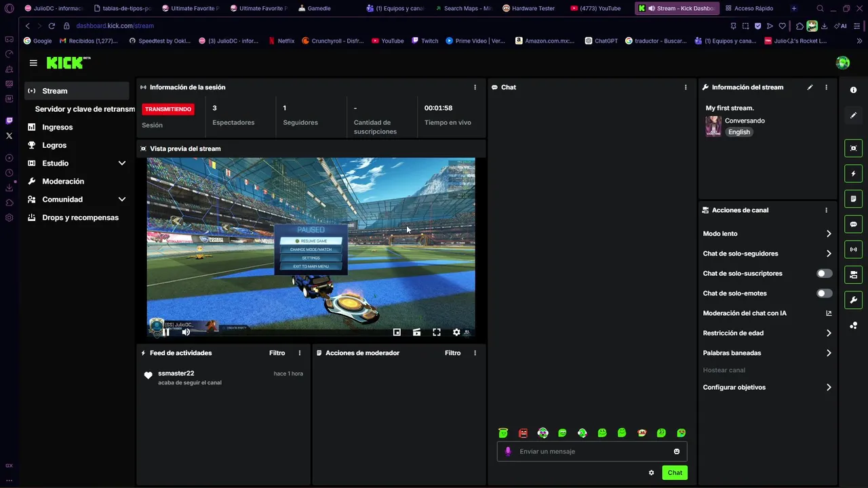Image resolution: width=868 pixels, height=488 pixels.
Task: Open emoji picker in message field
Action: (677, 451)
